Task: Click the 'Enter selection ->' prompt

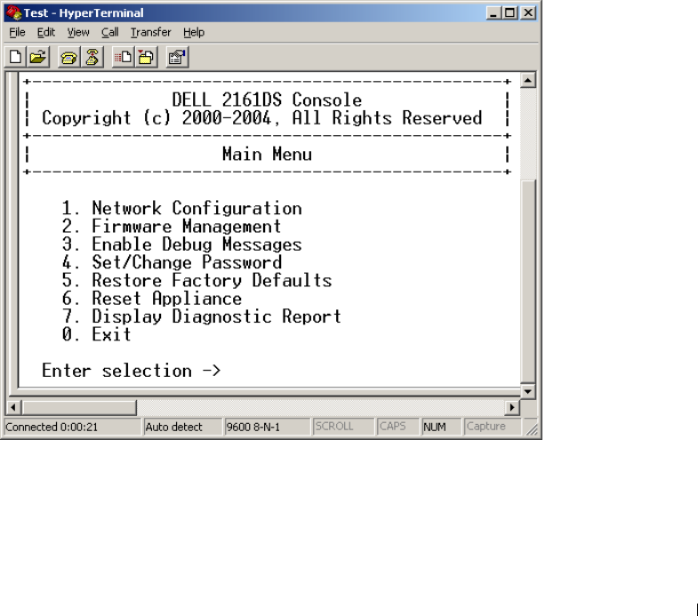Action: 131,371
